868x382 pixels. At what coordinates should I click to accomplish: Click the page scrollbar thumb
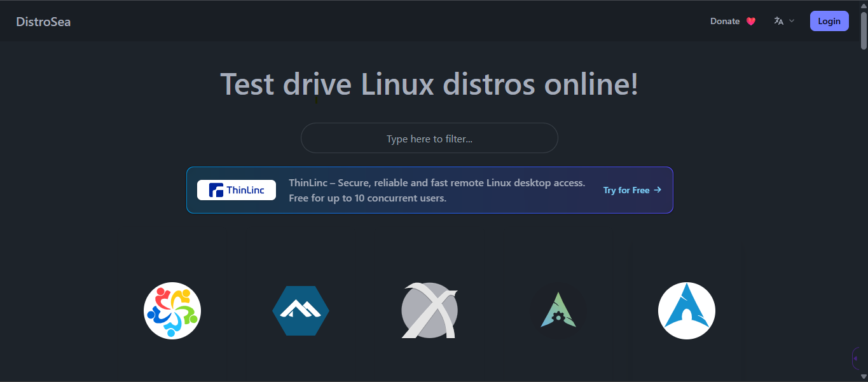point(864,29)
